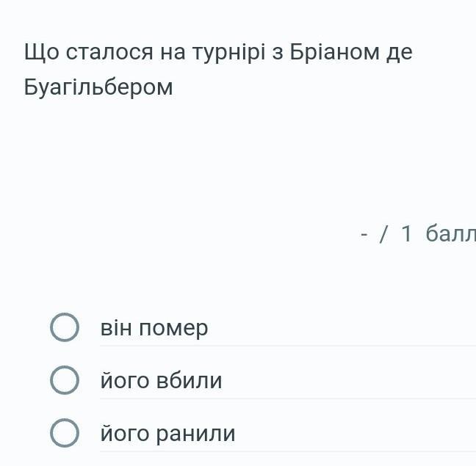Click the number 1 in the score
Viewport: 476px width, 466px height.
pyautogui.click(x=407, y=233)
